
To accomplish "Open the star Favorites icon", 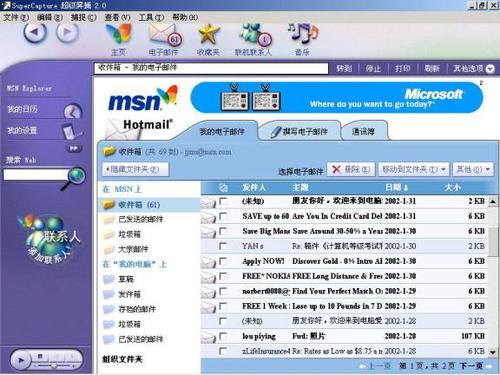I will (209, 34).
